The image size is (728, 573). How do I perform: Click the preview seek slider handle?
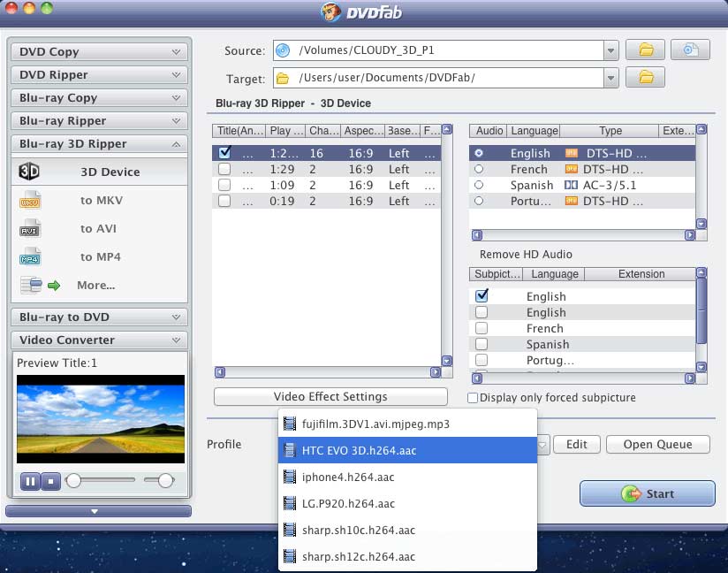[73, 480]
